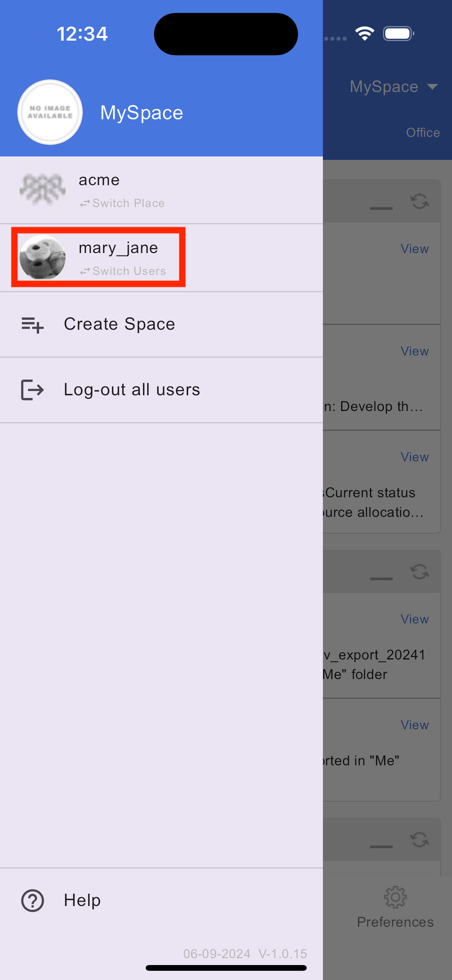This screenshot has height=980, width=452.
Task: Click the topmost View link
Action: [x=414, y=249]
